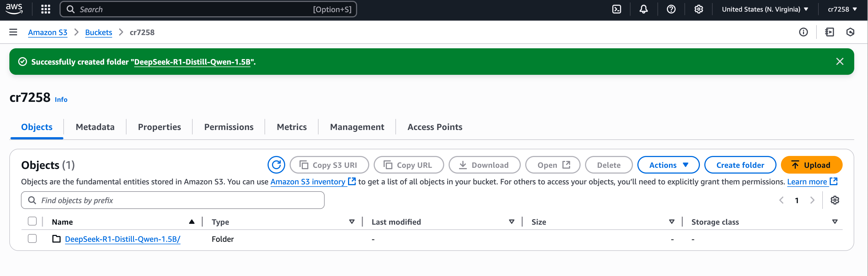Image resolution: width=868 pixels, height=276 pixels.
Task: Click search magnifier in top search bar
Action: pos(71,9)
